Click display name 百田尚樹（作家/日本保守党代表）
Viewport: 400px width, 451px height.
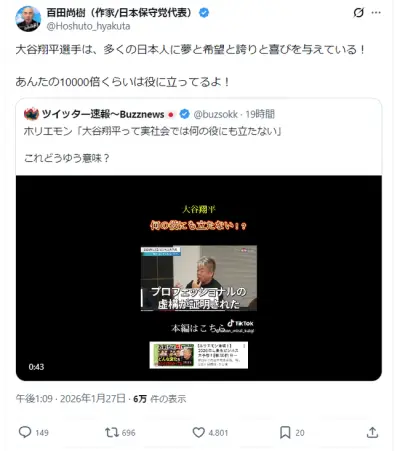coord(121,13)
